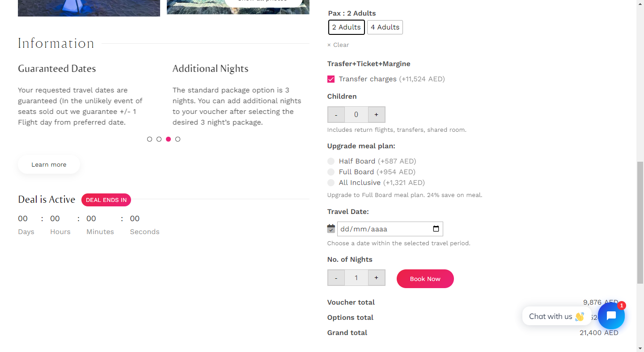
Task: Click the Travel Date input field
Action: 390,229
